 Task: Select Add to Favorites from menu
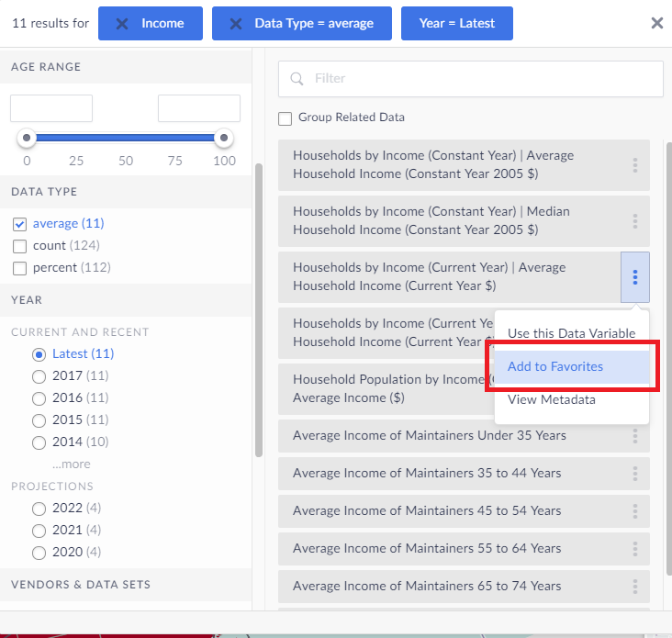[x=555, y=366]
